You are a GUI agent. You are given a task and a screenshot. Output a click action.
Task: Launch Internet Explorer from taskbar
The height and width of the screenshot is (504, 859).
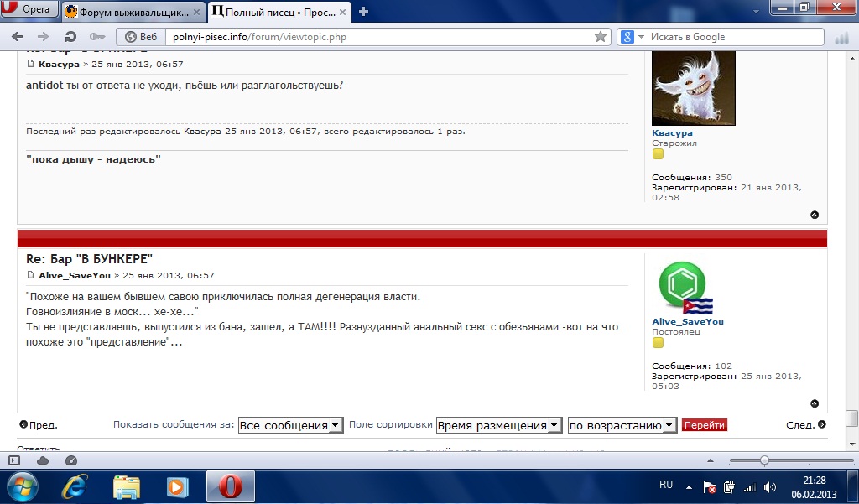(x=75, y=486)
